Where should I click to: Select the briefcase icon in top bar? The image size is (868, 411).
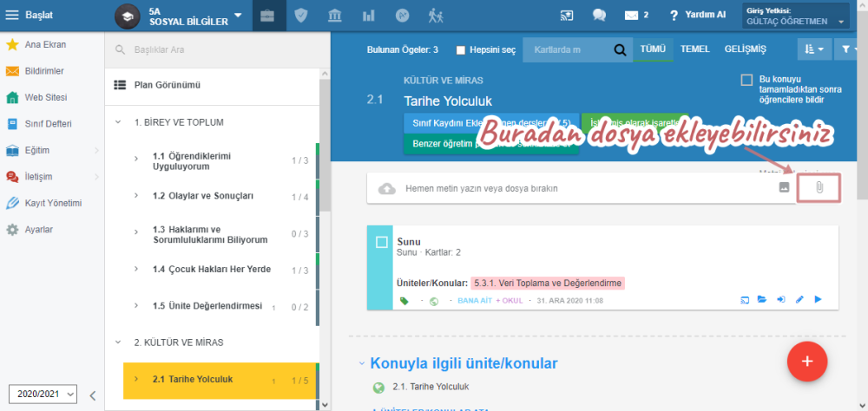(267, 16)
